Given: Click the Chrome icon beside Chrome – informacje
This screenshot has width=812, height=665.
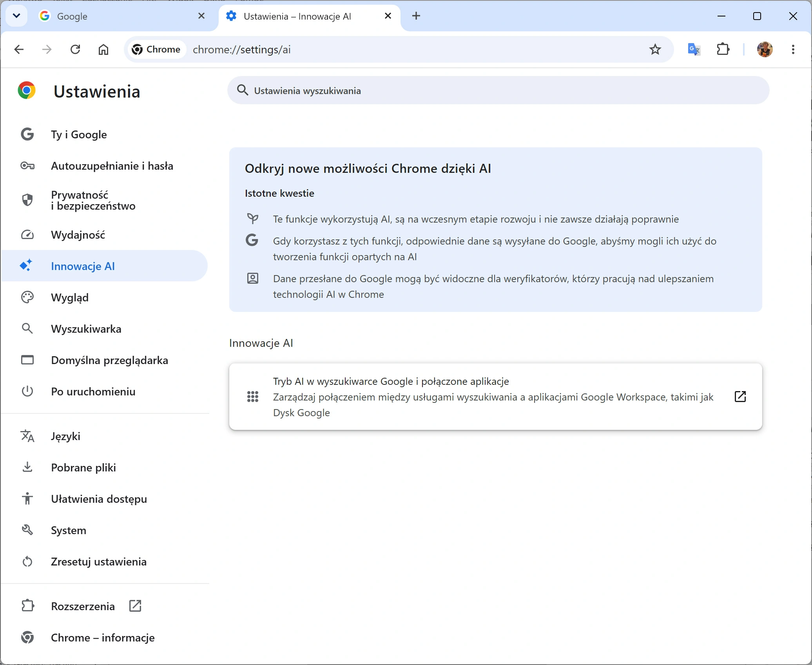Looking at the screenshot, I should pos(27,638).
